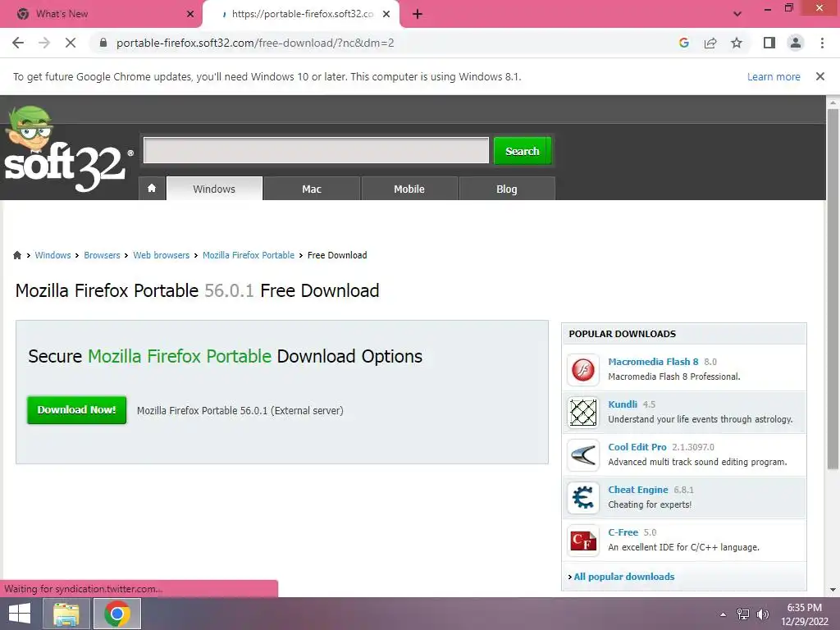Click the Kundli app icon
Screen dimensions: 840x630
pos(583,413)
